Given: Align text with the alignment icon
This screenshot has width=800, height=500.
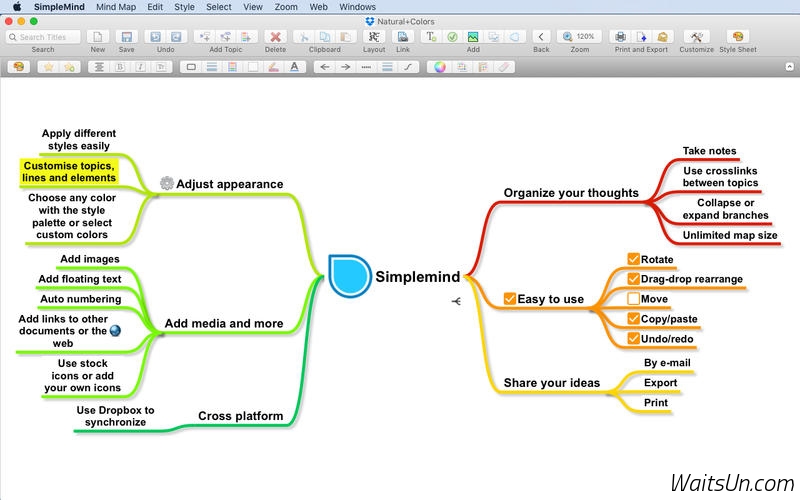Looking at the screenshot, I should point(99,67).
